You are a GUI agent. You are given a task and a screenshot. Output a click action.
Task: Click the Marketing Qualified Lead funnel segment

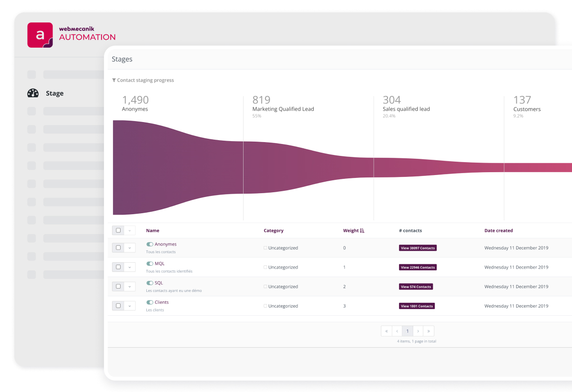[308, 167]
